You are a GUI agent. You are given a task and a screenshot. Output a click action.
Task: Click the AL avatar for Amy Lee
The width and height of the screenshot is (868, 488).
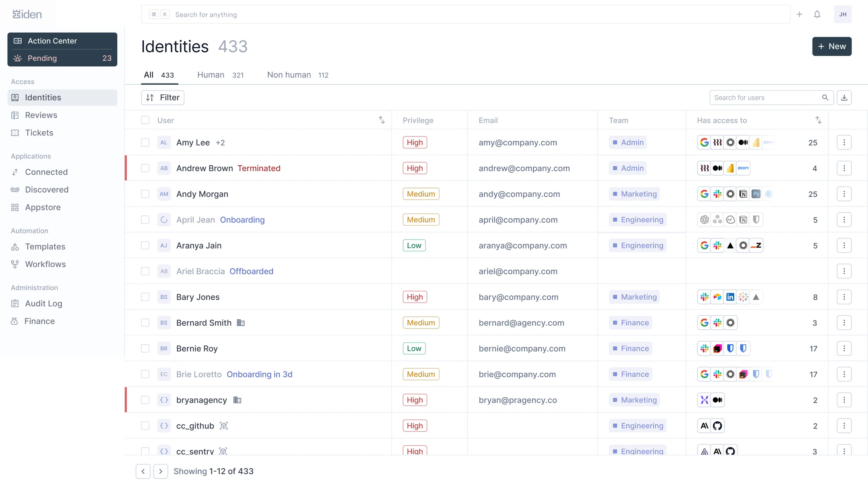(x=164, y=143)
